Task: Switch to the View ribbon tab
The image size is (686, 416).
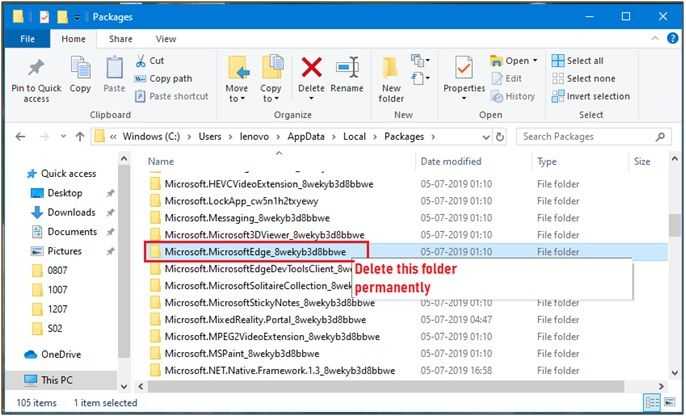Action: tap(166, 39)
